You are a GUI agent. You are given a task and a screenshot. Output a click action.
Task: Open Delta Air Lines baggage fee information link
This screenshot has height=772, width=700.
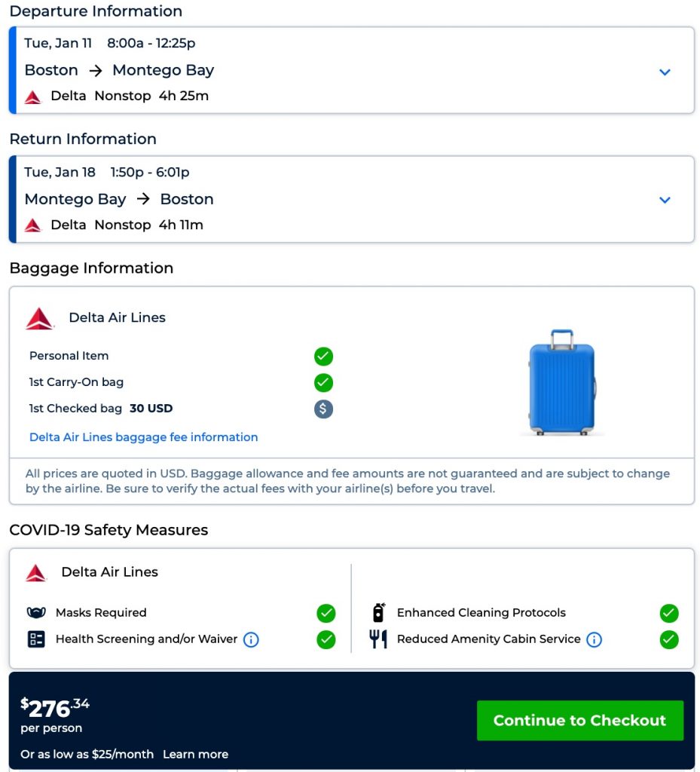[x=143, y=437]
